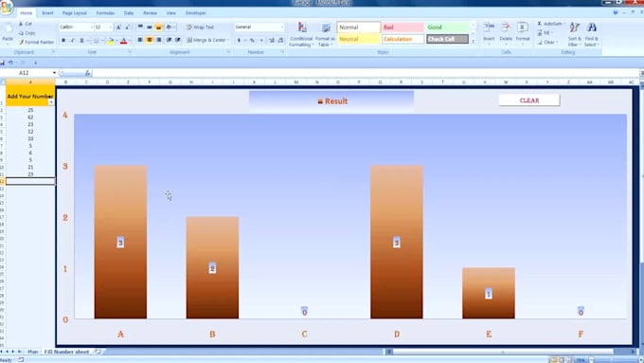Click the Decrease Font Size icon
Image resolution: width=644 pixels, height=363 pixels.
tap(127, 27)
